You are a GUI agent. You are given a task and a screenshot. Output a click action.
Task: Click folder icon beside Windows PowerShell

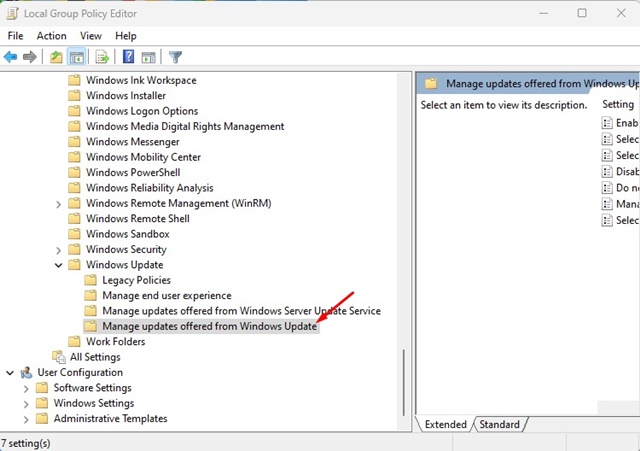[74, 172]
